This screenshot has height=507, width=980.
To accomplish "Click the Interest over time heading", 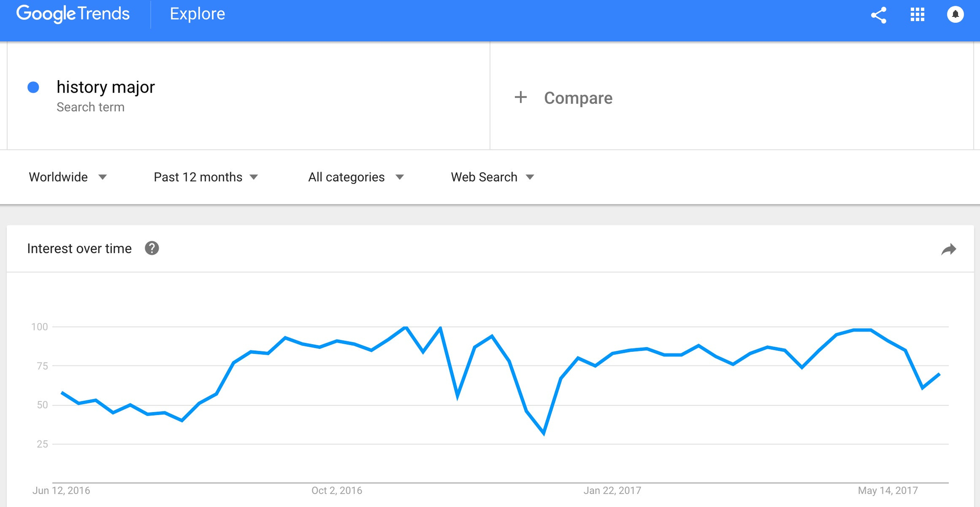I will tap(79, 249).
